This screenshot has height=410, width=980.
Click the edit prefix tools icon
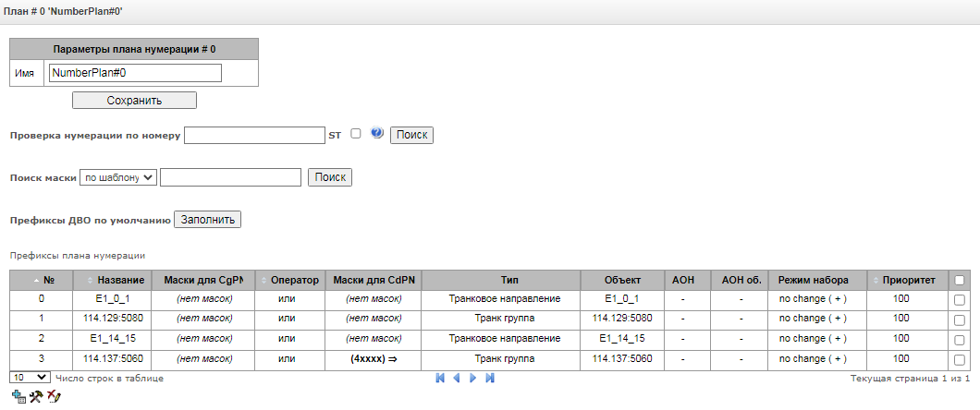(36, 396)
